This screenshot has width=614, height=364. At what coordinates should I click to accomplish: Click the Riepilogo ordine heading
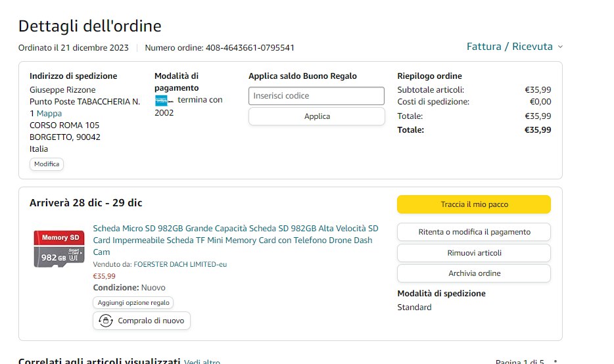click(429, 76)
